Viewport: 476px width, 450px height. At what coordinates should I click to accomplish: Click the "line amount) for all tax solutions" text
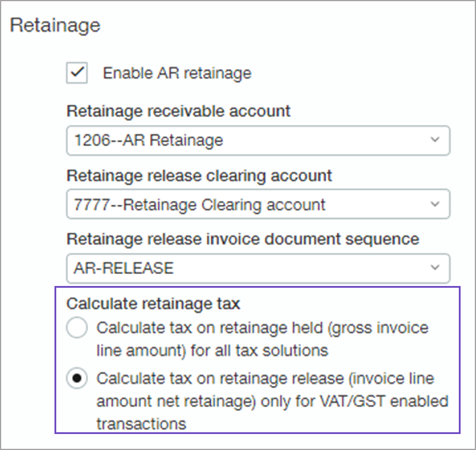212,350
